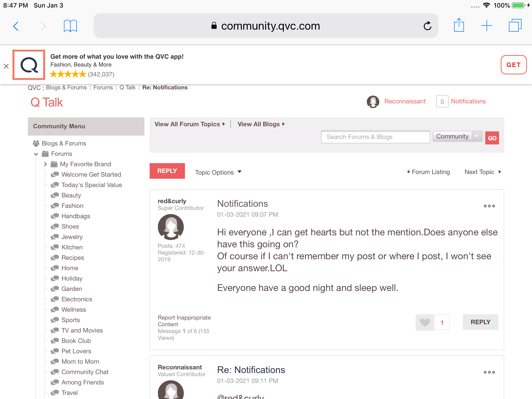Show all tabs overview icon
This screenshot has height=399, width=532.
pyautogui.click(x=515, y=25)
